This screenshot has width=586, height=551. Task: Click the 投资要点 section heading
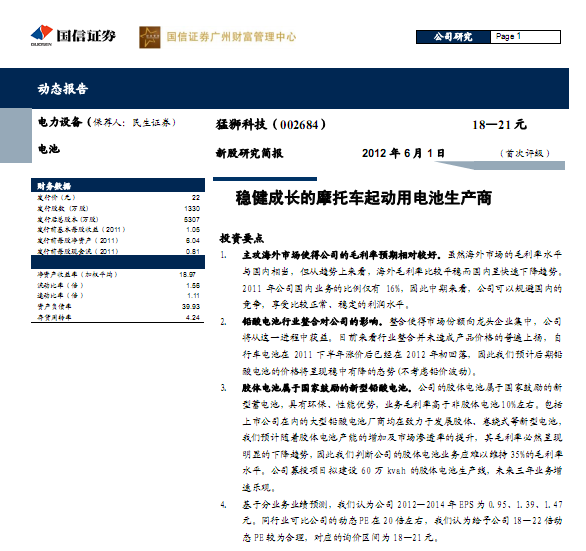(241, 238)
